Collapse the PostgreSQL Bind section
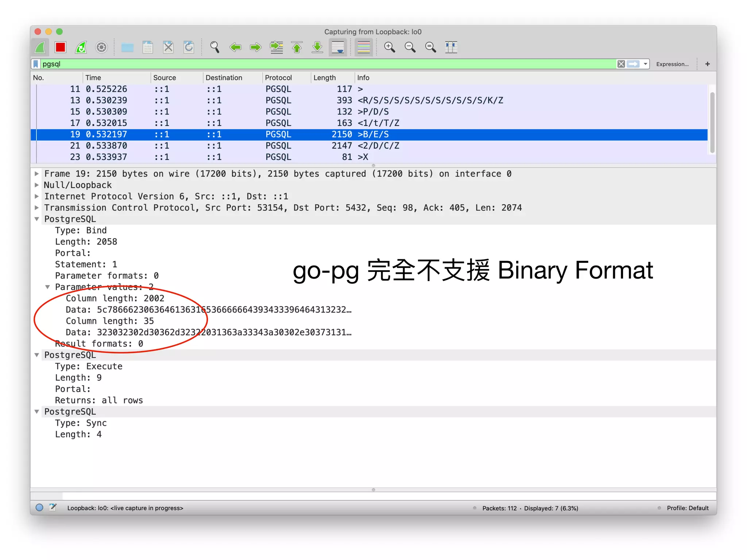 [37, 219]
